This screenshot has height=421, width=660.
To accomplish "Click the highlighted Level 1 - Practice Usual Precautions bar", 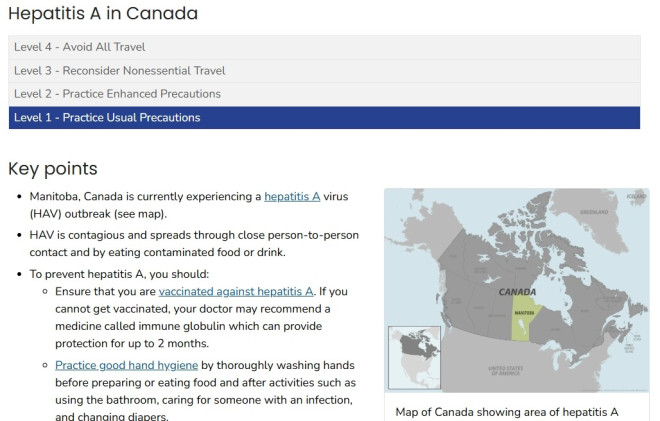I will pyautogui.click(x=325, y=117).
